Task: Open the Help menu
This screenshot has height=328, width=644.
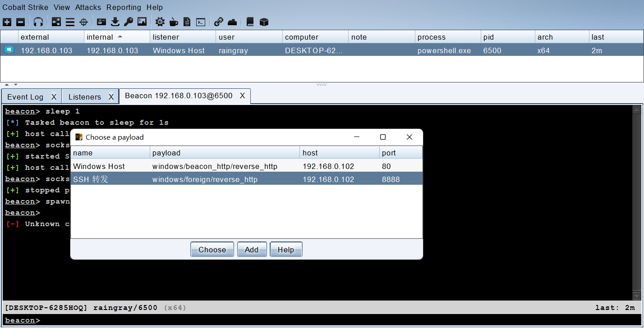Action: click(155, 7)
